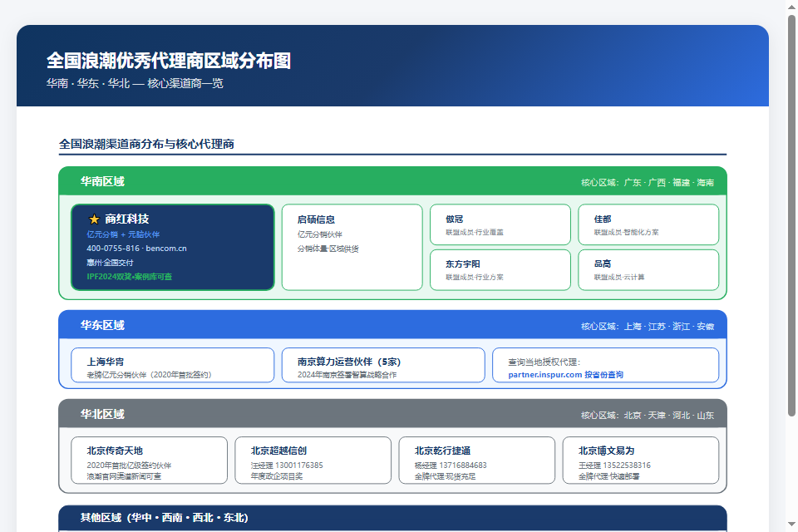
Task: Click the phone number 400-0755-816 · bencom.cn line
Action: coord(136,249)
